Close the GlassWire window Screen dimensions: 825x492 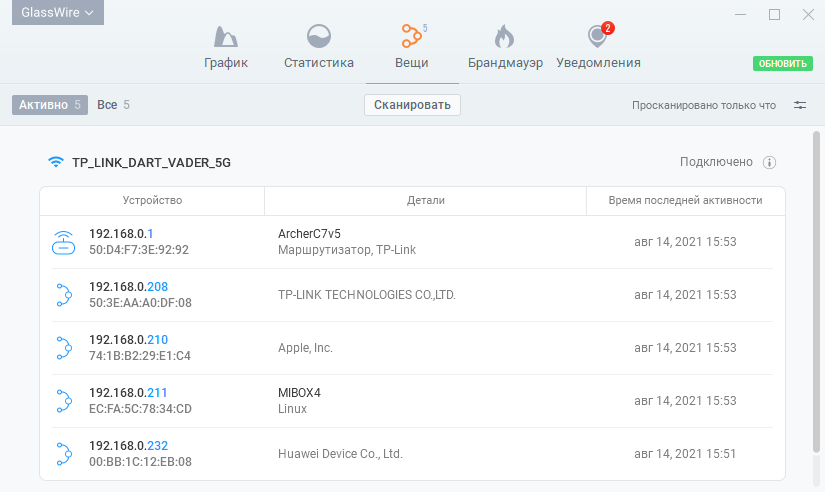(808, 14)
